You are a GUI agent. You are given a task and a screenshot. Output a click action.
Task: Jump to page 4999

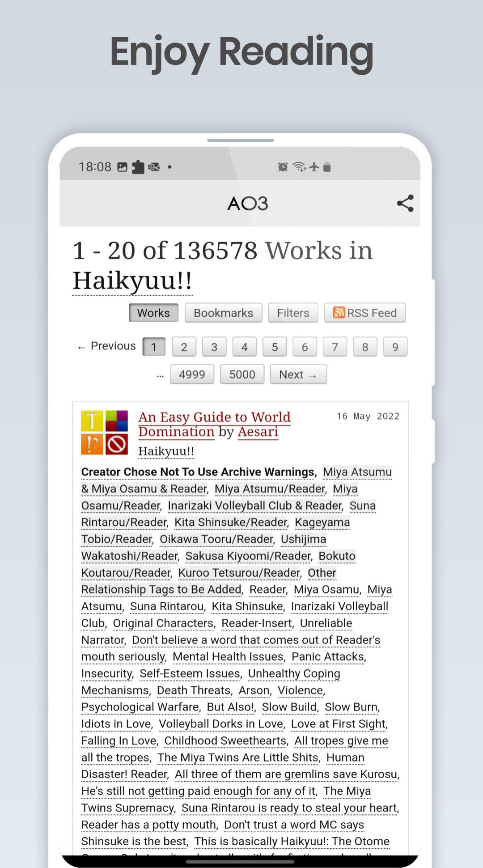tap(192, 374)
